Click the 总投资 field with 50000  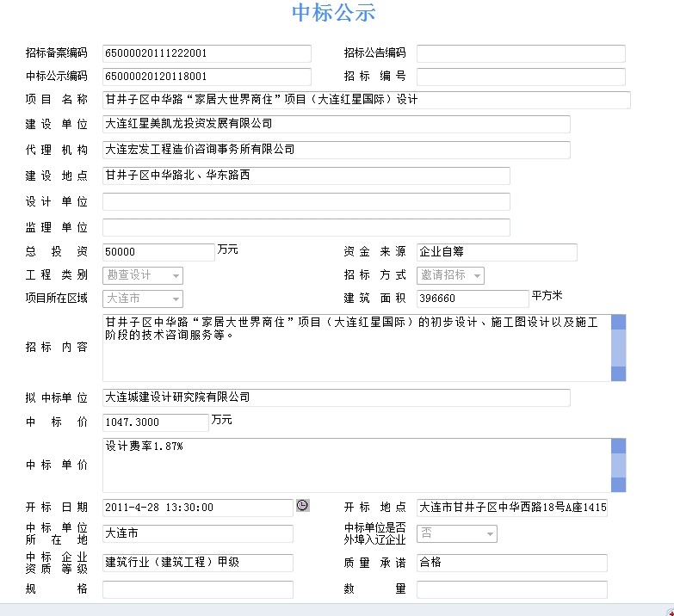click(x=158, y=252)
